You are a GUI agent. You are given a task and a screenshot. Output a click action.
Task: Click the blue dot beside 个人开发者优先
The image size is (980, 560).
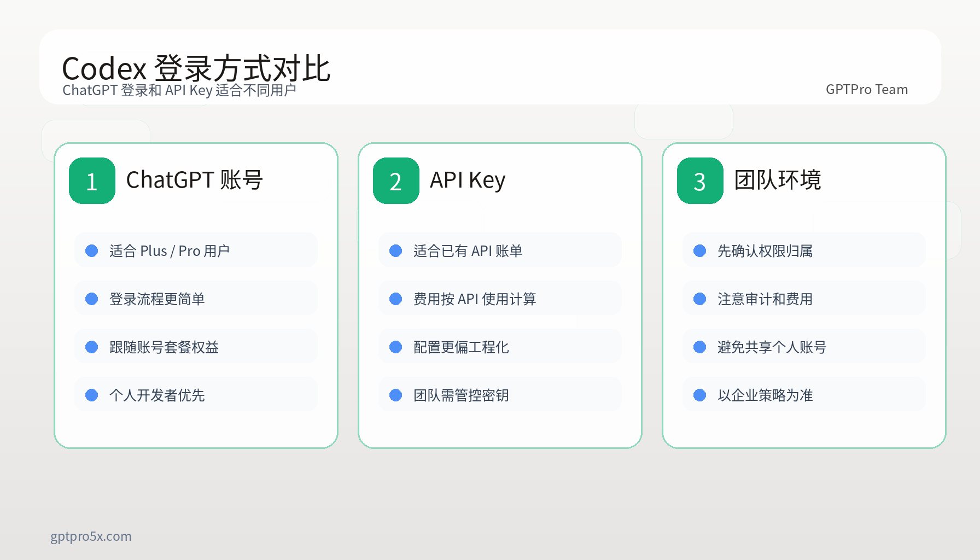pyautogui.click(x=92, y=395)
